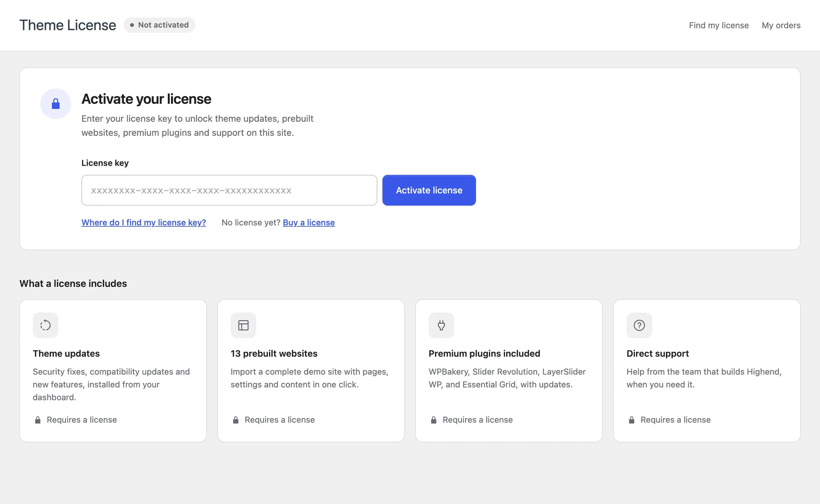Click the question mark icon in Direct support card
Viewport: 820px width, 504px height.
(x=639, y=325)
